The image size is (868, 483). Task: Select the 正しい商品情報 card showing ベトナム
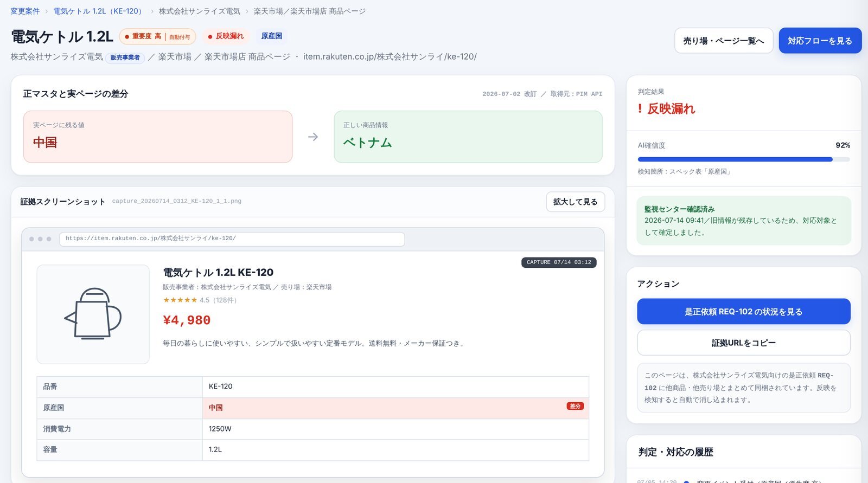(x=468, y=137)
